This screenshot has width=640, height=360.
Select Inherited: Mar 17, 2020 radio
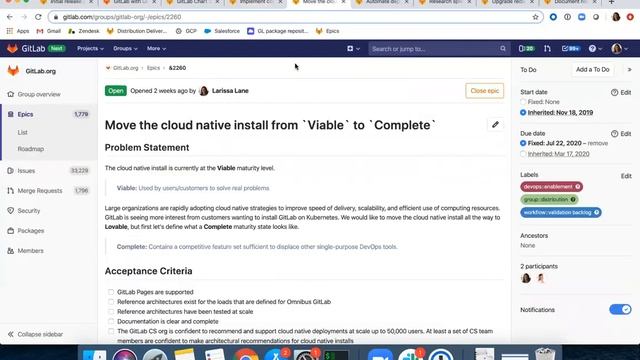[523, 154]
